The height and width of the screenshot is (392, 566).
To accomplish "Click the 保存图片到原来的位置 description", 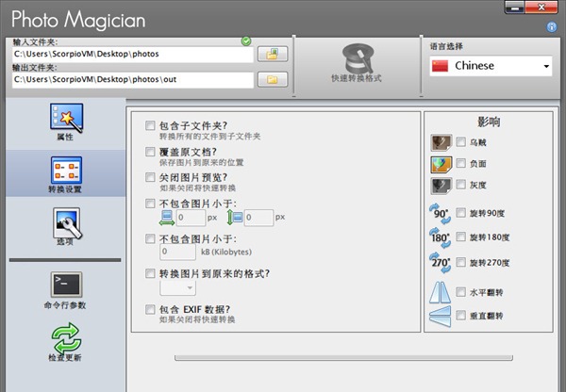I will click(x=202, y=162).
